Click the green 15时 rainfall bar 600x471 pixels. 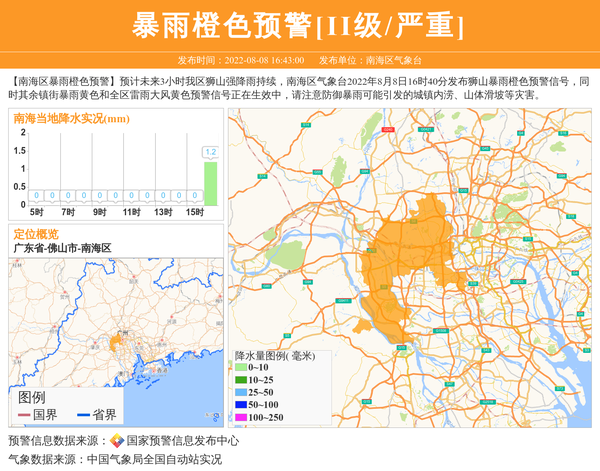click(x=210, y=184)
